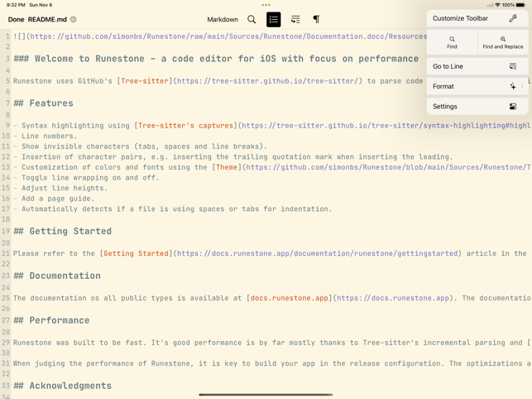Click the Settings toggle icon
The width and height of the screenshot is (532, 399).
(513, 107)
